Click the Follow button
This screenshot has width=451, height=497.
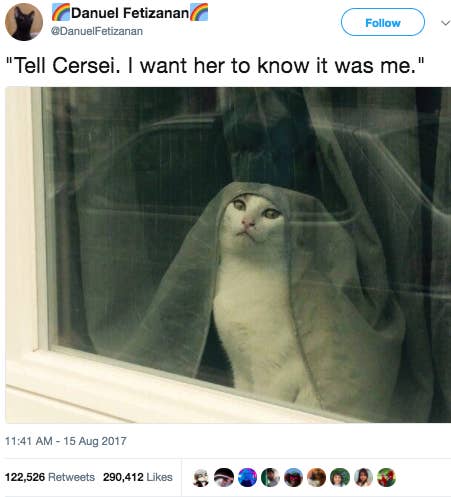383,22
